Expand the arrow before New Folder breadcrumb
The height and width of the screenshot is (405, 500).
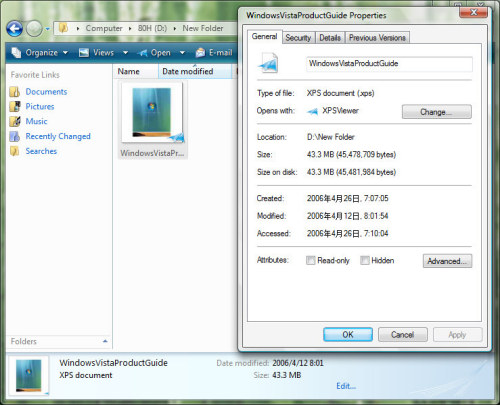point(175,29)
